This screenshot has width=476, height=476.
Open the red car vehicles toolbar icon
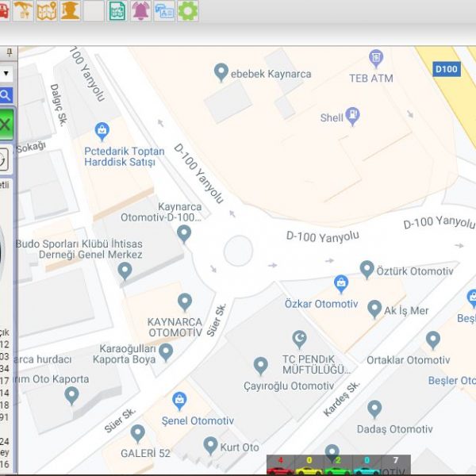(x=4, y=11)
